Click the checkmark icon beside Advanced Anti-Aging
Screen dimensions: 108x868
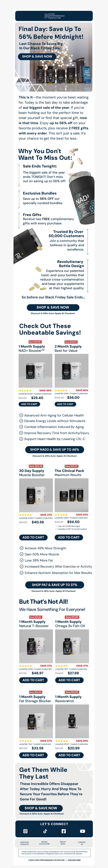click(21, 415)
